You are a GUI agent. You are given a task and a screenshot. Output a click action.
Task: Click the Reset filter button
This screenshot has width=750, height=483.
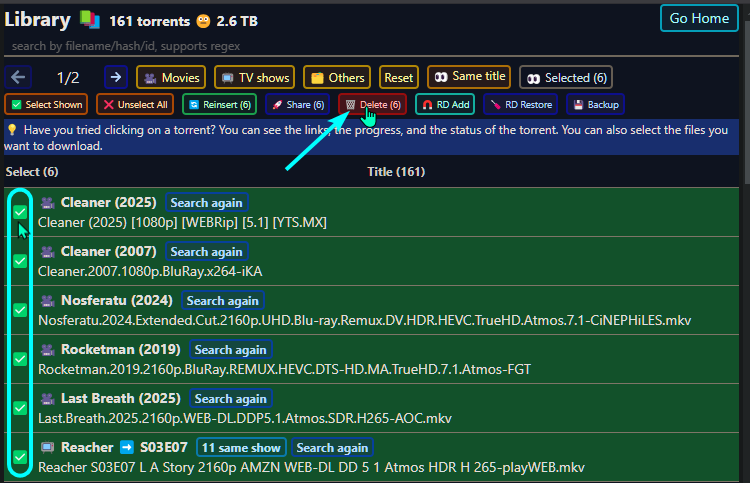click(x=398, y=77)
